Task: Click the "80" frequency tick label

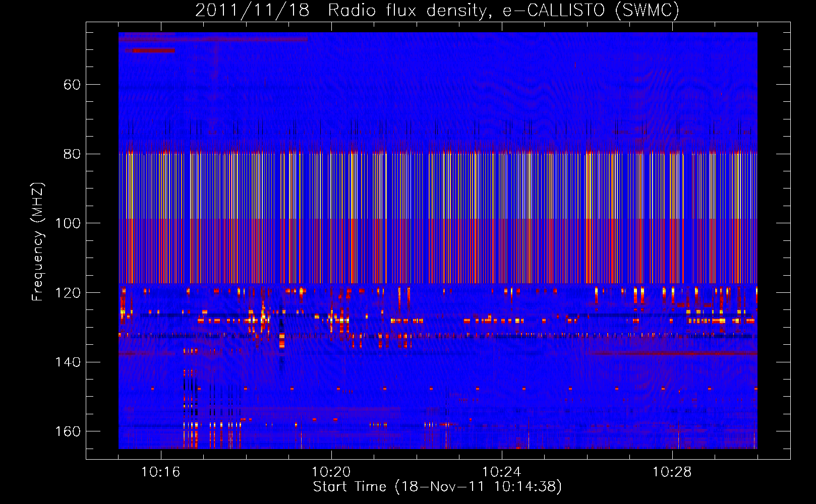Action: click(x=72, y=154)
